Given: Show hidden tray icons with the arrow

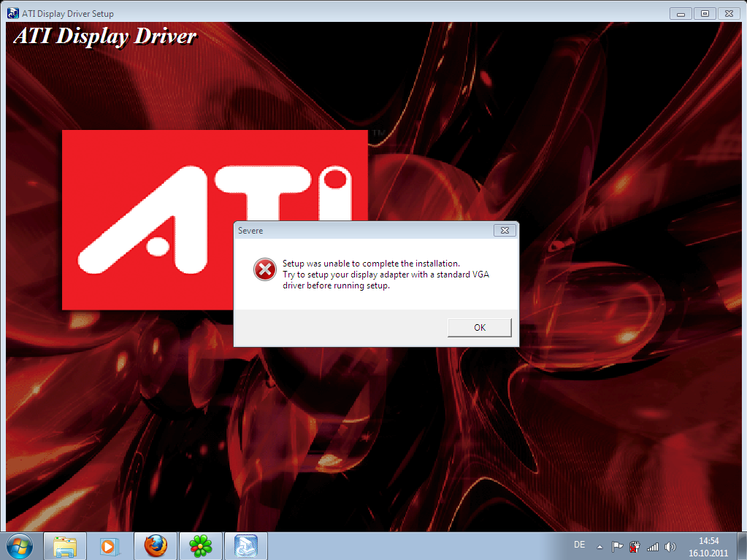Looking at the screenshot, I should 599,547.
